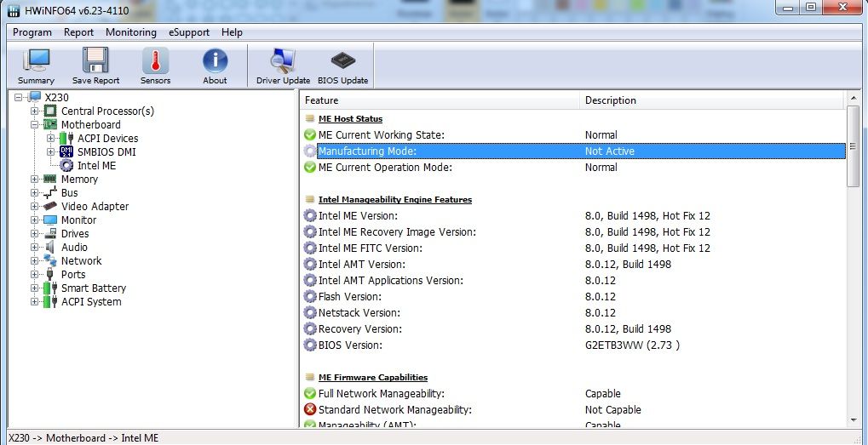
Task: Open the Help menu
Action: 232,32
